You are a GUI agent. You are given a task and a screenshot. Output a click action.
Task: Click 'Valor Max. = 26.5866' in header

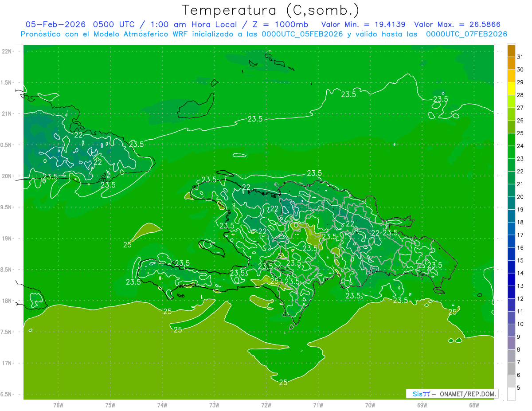457,24
